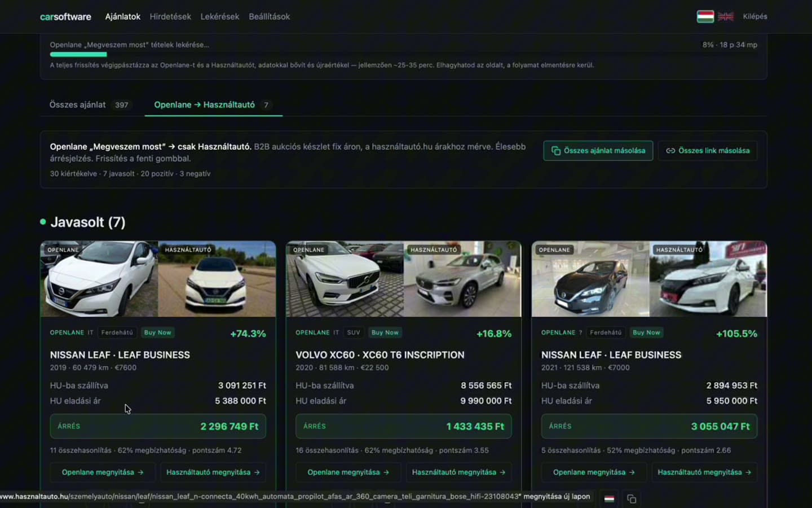Open the Hirdetések menu
The image size is (812, 508).
click(170, 16)
